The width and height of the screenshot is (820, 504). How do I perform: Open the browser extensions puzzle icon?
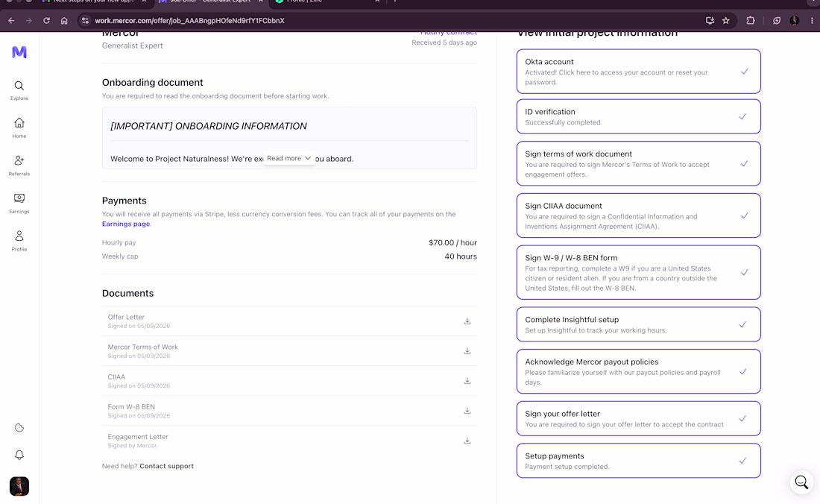click(751, 21)
